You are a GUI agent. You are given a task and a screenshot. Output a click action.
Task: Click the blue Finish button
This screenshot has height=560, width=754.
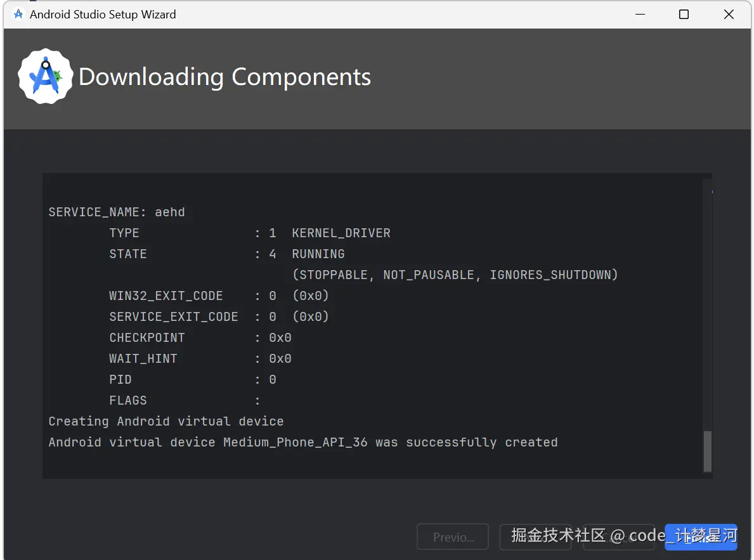[x=701, y=537]
